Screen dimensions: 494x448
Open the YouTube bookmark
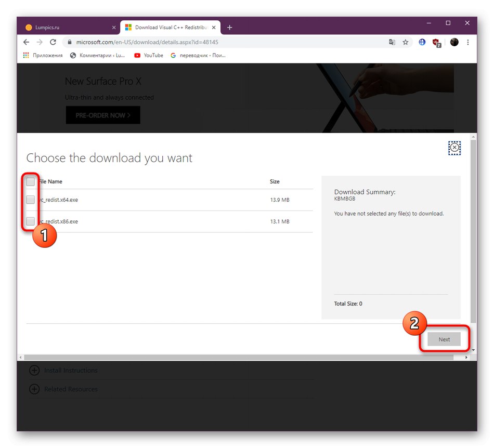click(x=149, y=56)
